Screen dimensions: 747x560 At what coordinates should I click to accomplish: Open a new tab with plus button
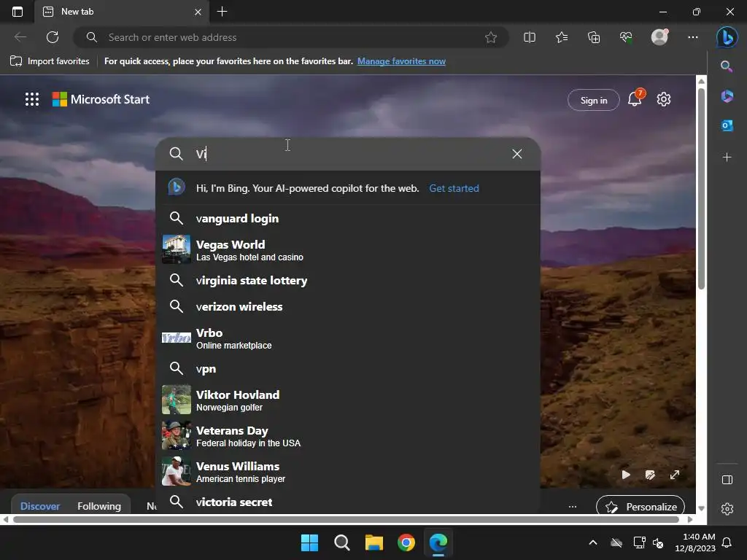tap(222, 12)
